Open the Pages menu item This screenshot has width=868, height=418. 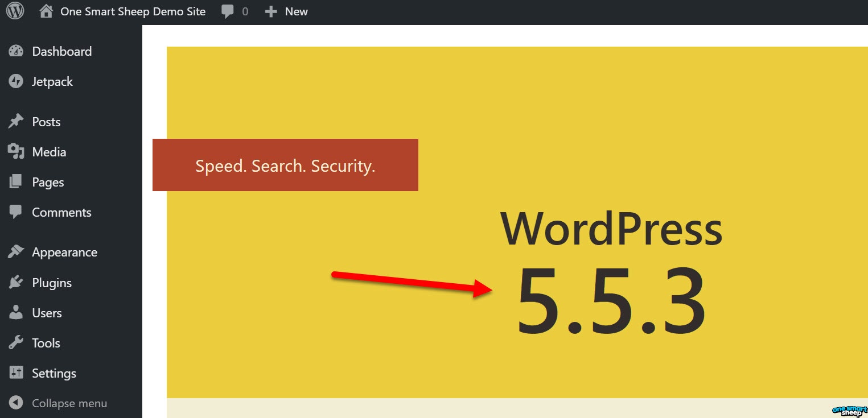(x=48, y=182)
